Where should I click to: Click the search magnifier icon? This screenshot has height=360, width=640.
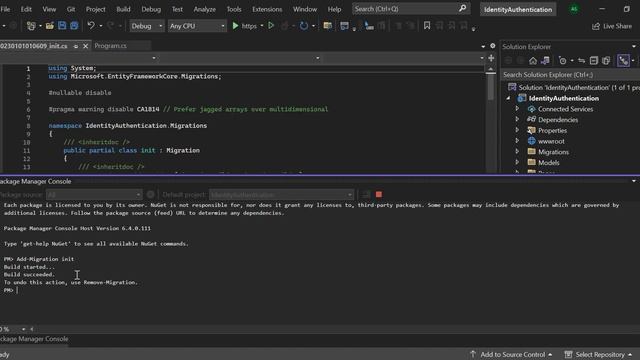462,9
